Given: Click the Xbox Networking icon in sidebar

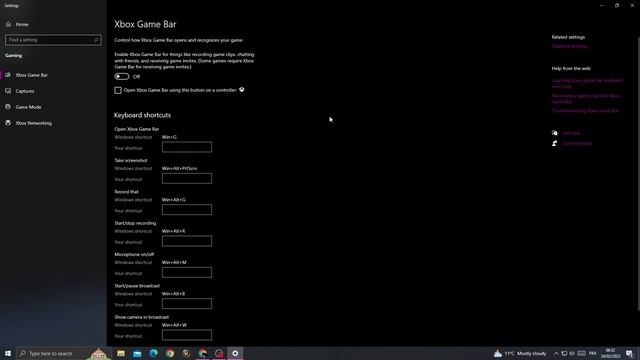Looking at the screenshot, I should pyautogui.click(x=8, y=122).
